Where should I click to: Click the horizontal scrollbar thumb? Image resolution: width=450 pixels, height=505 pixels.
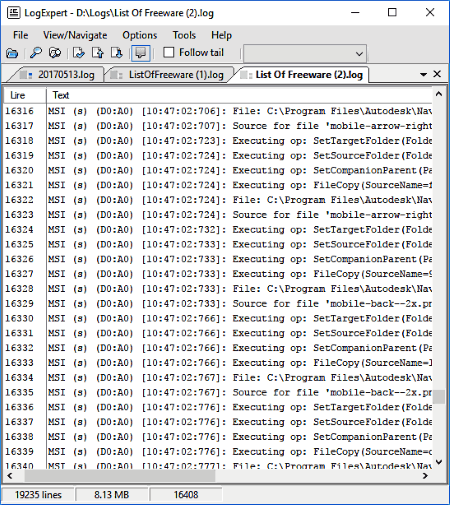120,476
